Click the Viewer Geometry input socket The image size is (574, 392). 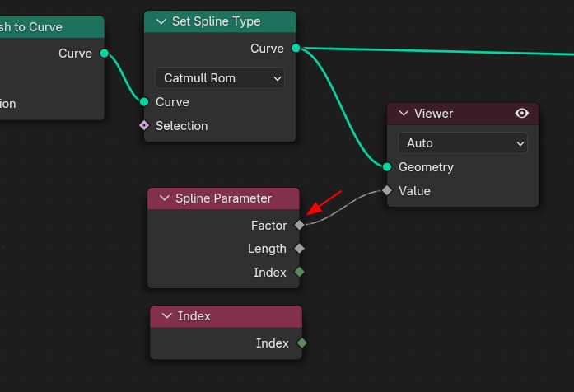pyautogui.click(x=387, y=167)
